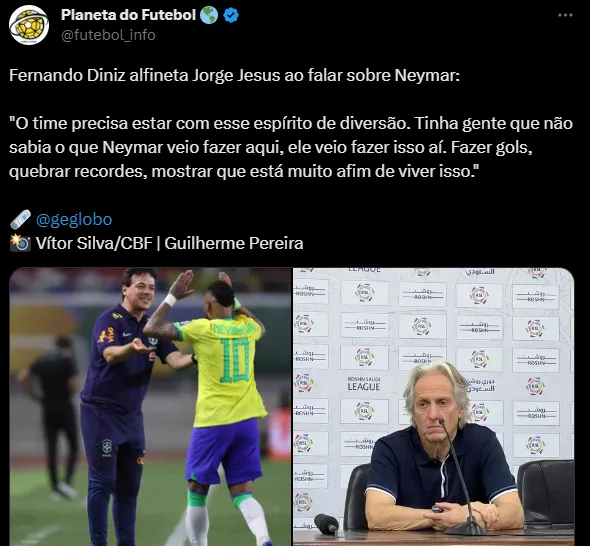Open the three-dot more options menu
Image resolution: width=590 pixels, height=546 pixels.
pos(565,15)
